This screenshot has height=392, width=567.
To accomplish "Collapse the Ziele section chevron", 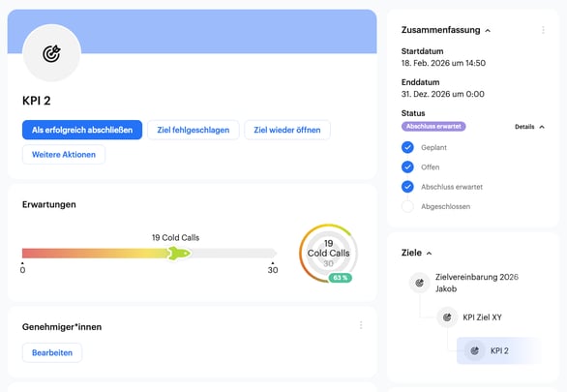I will pyautogui.click(x=430, y=254).
